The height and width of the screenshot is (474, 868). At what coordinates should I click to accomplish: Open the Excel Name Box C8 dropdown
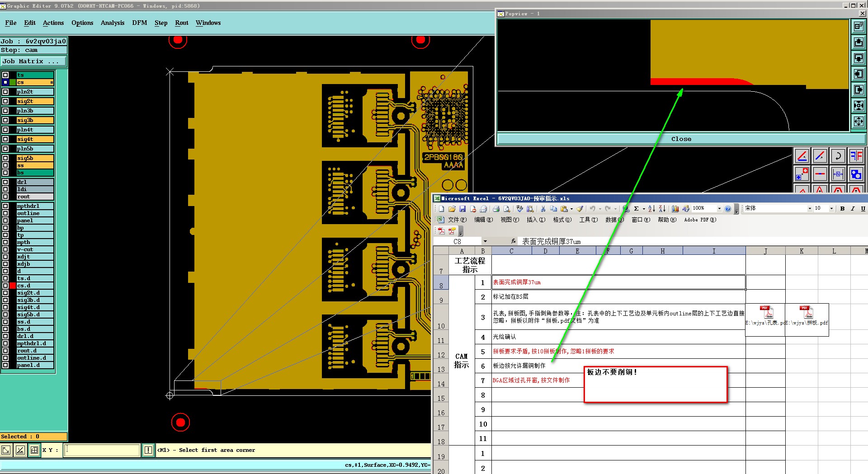coord(485,242)
